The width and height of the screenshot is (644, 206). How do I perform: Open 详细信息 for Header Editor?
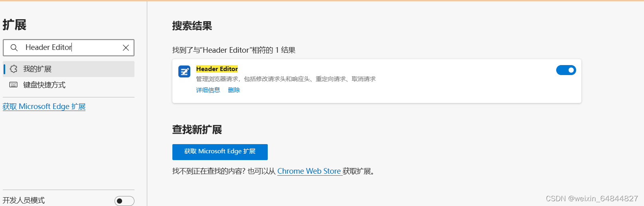pos(208,90)
